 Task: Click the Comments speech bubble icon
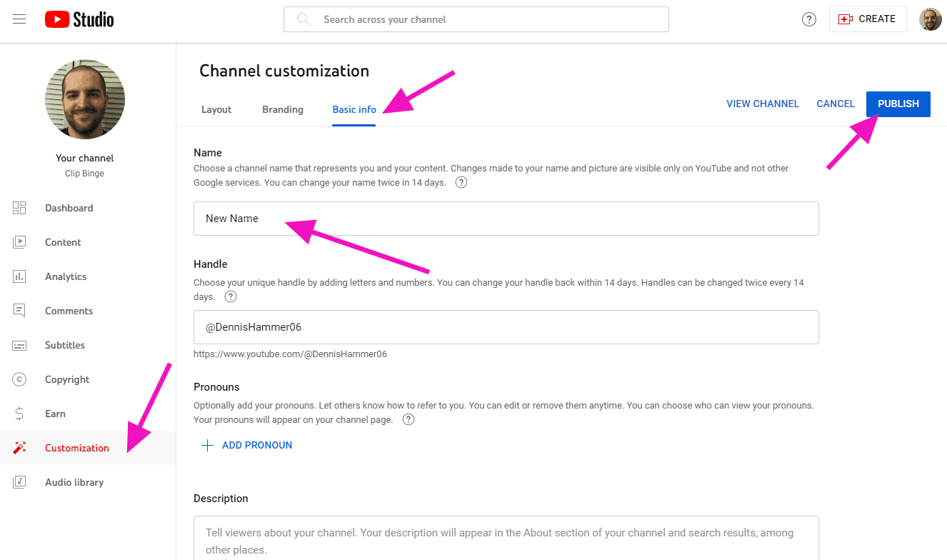click(x=19, y=311)
